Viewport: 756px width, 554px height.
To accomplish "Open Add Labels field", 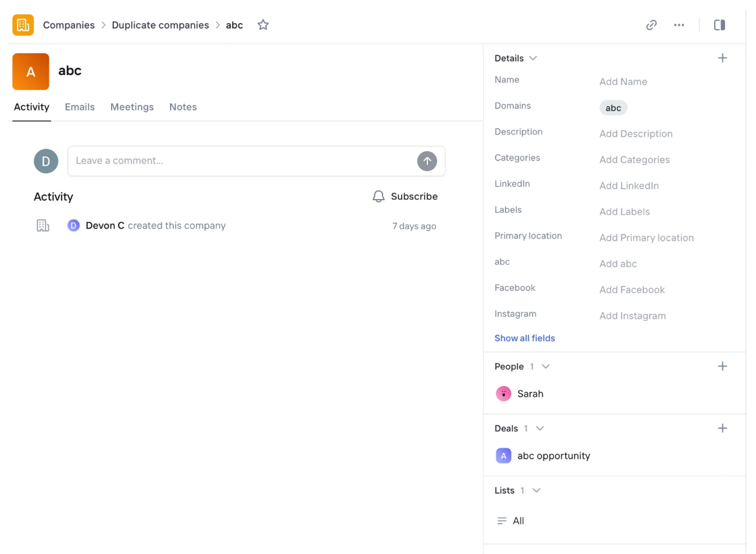I will tap(624, 212).
